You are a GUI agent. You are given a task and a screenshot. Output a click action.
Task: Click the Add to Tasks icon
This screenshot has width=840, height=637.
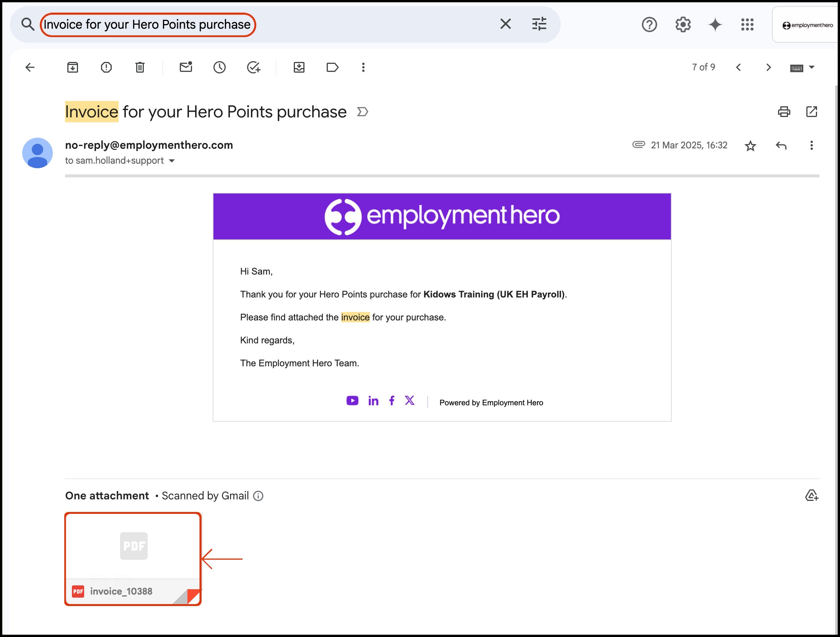254,68
